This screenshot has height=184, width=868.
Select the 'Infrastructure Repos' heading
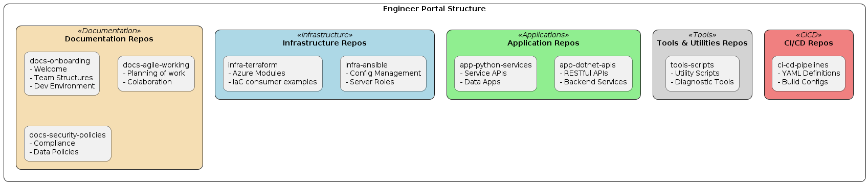coord(324,43)
